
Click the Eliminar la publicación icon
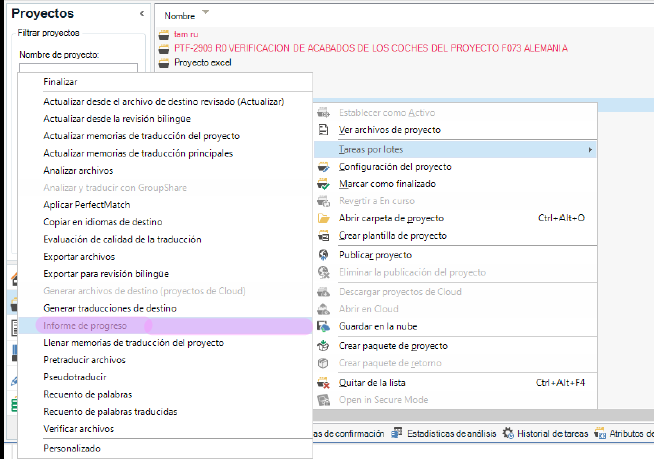(323, 272)
